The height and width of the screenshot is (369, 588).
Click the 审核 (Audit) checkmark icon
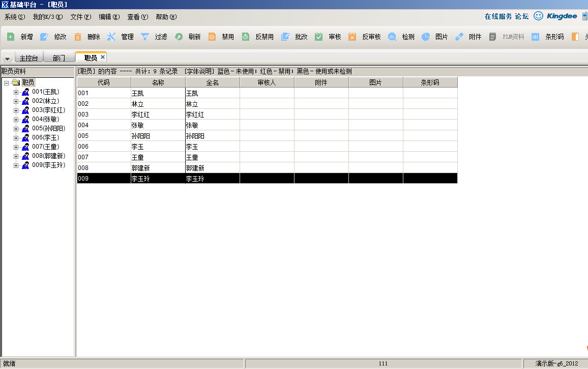pyautogui.click(x=319, y=37)
